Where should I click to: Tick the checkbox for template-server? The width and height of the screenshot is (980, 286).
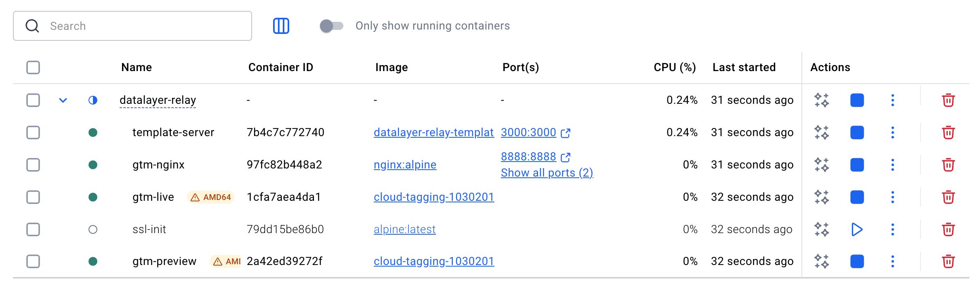(33, 132)
